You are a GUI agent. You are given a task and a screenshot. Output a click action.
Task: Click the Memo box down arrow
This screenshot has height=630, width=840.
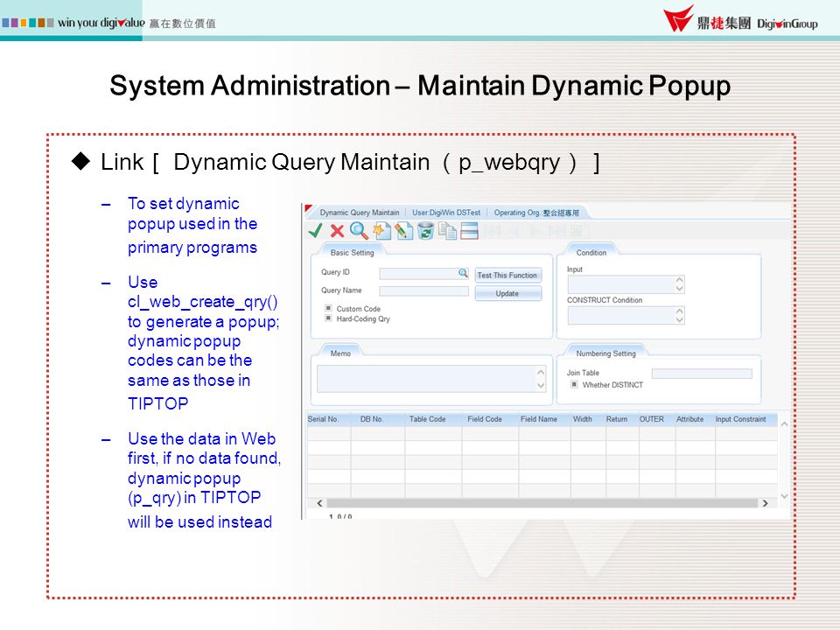click(541, 385)
